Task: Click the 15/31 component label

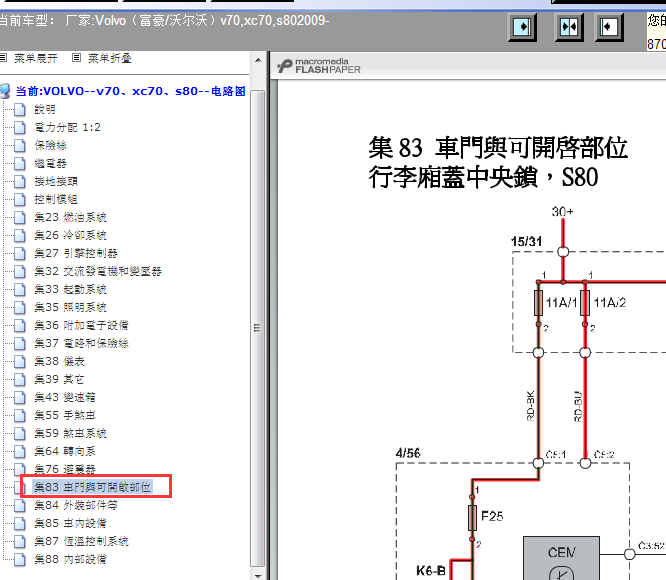Action: click(526, 242)
